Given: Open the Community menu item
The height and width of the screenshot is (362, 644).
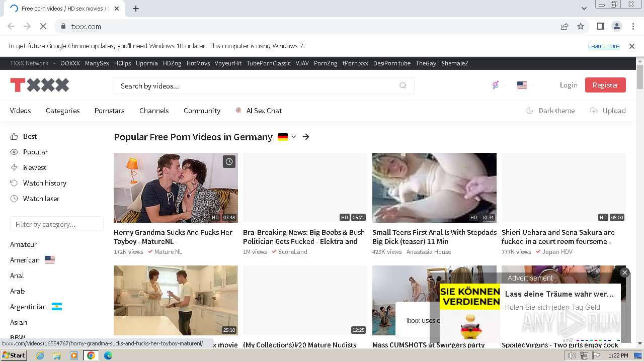Looking at the screenshot, I should (x=202, y=111).
